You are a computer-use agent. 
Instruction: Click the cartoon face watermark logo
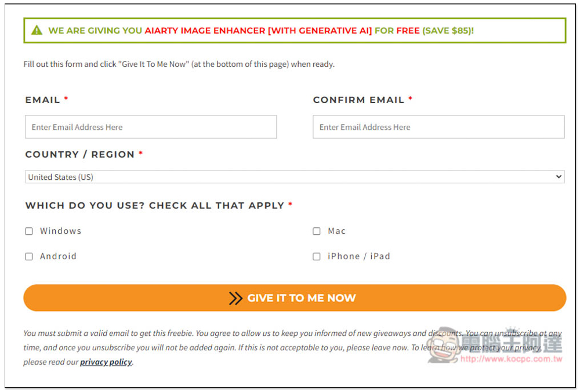(x=444, y=344)
